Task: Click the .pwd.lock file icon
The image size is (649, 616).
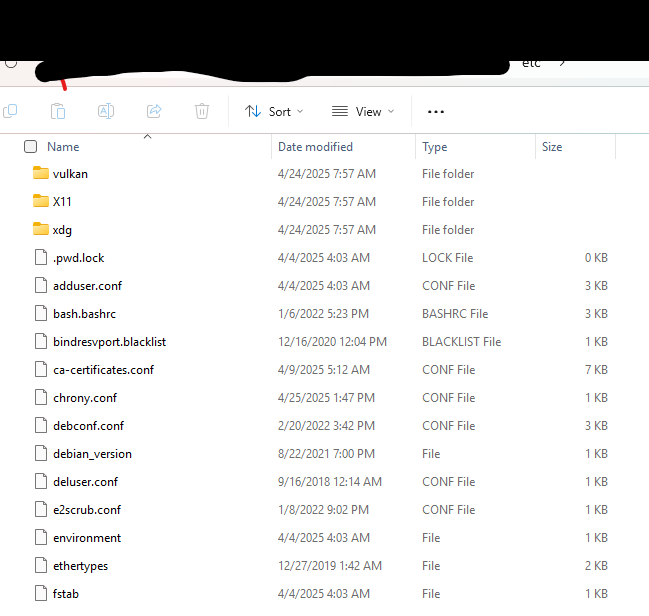Action: (x=41, y=257)
